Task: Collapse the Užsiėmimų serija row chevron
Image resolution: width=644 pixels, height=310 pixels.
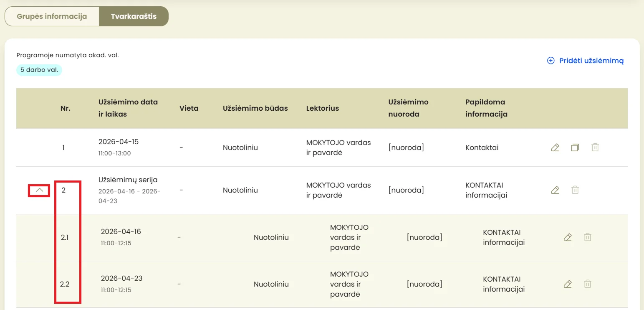Action: (x=39, y=190)
